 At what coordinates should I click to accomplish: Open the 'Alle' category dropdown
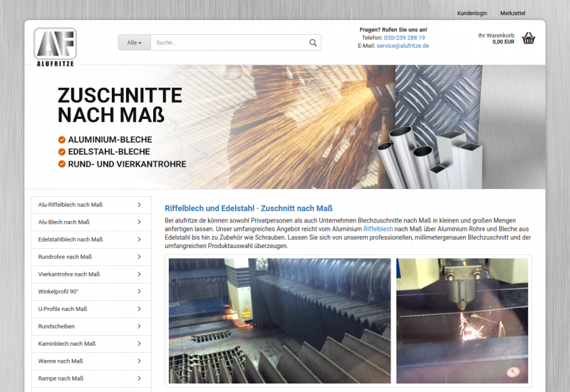coord(134,43)
